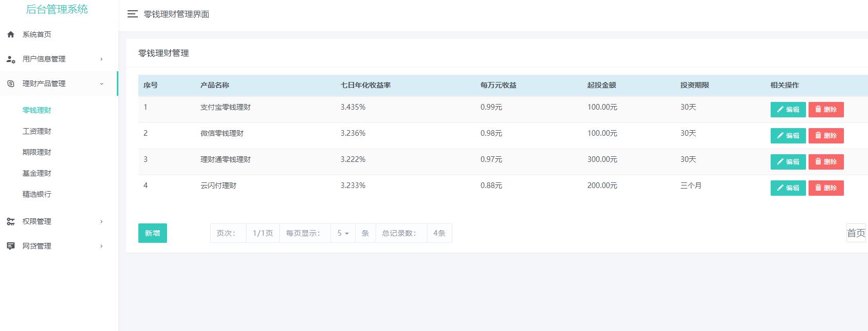
Task: Click the 4条 total records value
Action: (x=439, y=233)
